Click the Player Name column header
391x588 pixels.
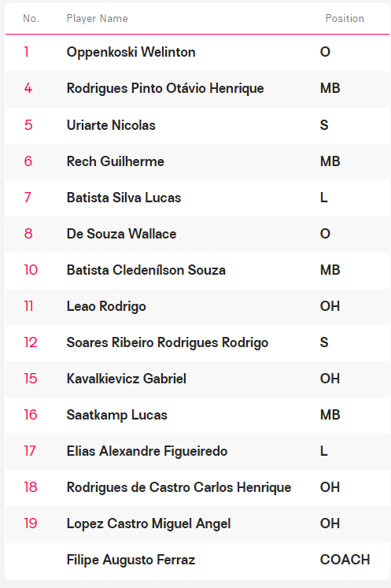(97, 18)
